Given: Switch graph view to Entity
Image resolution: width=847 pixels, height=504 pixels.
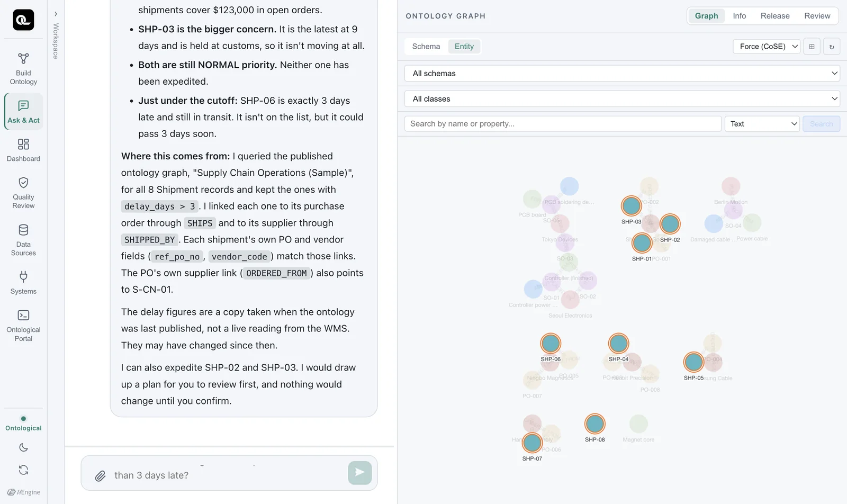Looking at the screenshot, I should click(464, 47).
